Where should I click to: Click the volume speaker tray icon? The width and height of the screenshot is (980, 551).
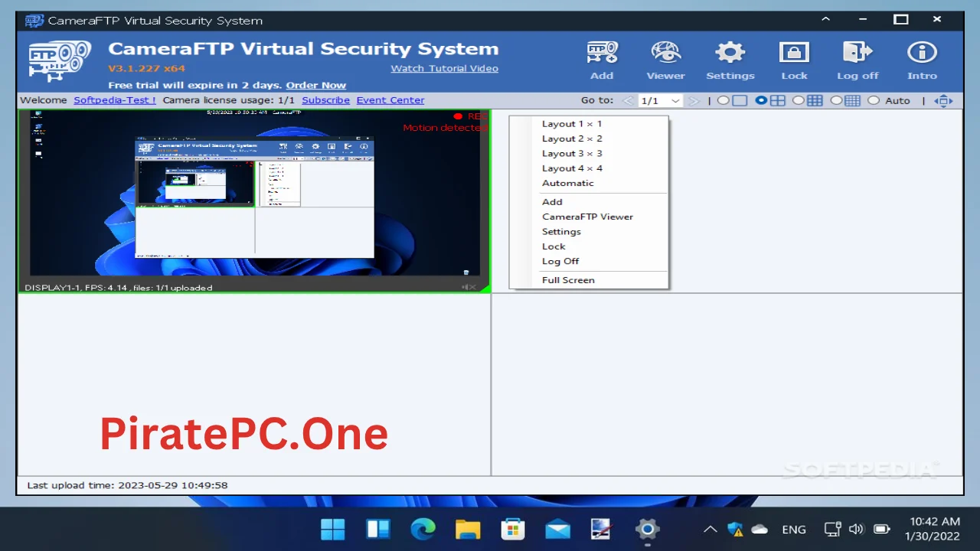click(x=856, y=529)
